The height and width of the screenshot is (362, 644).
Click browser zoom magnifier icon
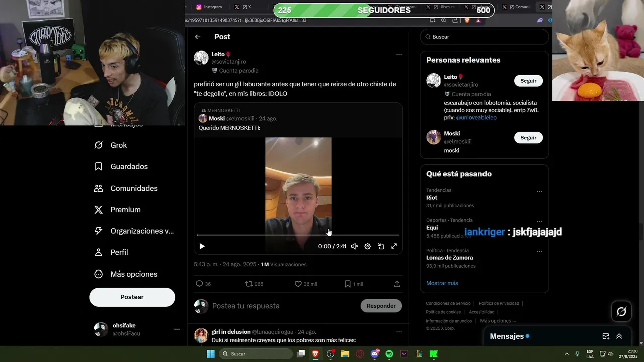(x=444, y=20)
